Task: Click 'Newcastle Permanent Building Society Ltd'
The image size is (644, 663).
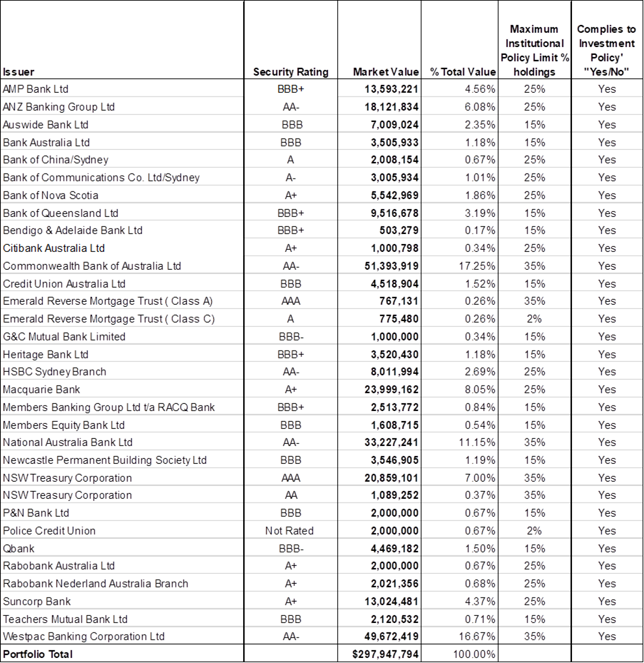Action: 105,460
